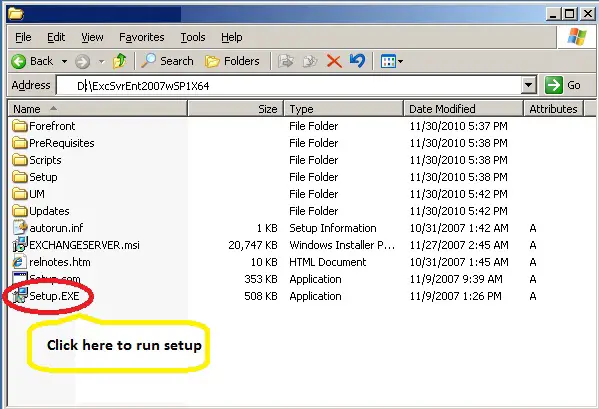Viewport: 599px width, 409px height.
Task: Click inside the Address path field
Action: 288,85
